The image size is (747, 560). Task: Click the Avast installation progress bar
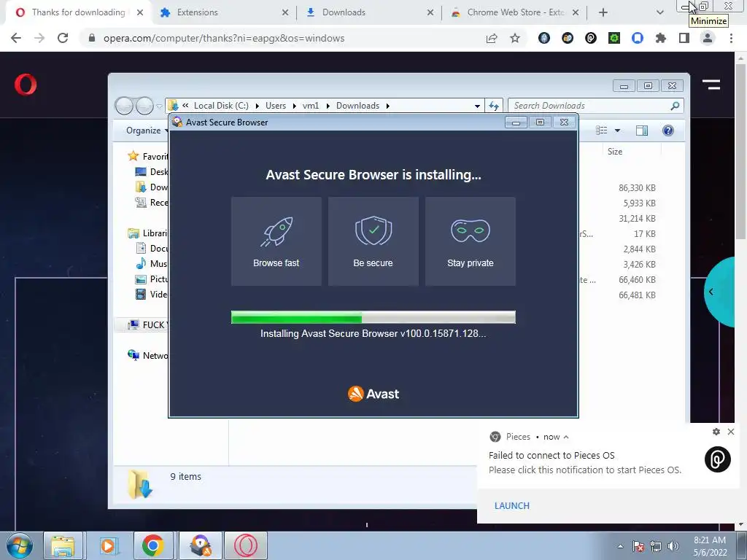(x=373, y=317)
